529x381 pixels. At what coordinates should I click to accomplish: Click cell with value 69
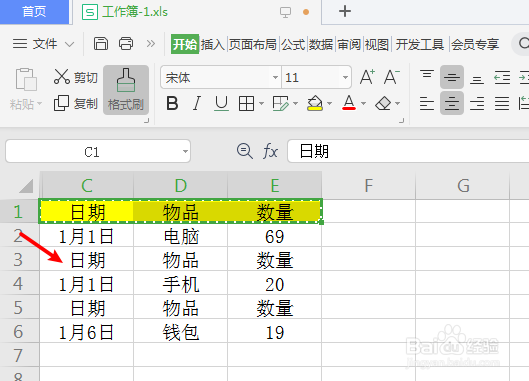pos(275,236)
